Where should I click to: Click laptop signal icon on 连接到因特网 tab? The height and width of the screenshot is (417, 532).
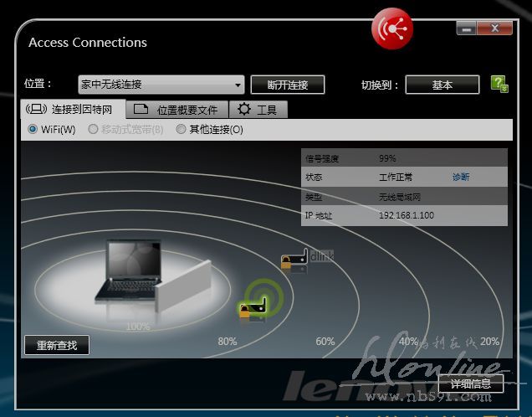pyautogui.click(x=36, y=109)
